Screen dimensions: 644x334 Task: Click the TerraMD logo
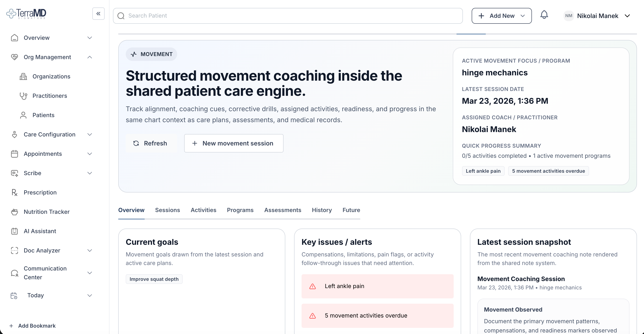click(26, 13)
